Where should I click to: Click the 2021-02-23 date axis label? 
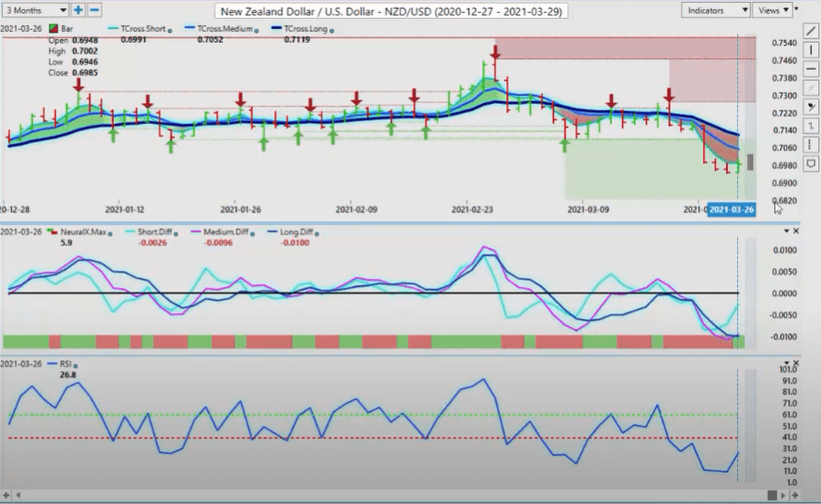[x=472, y=210]
